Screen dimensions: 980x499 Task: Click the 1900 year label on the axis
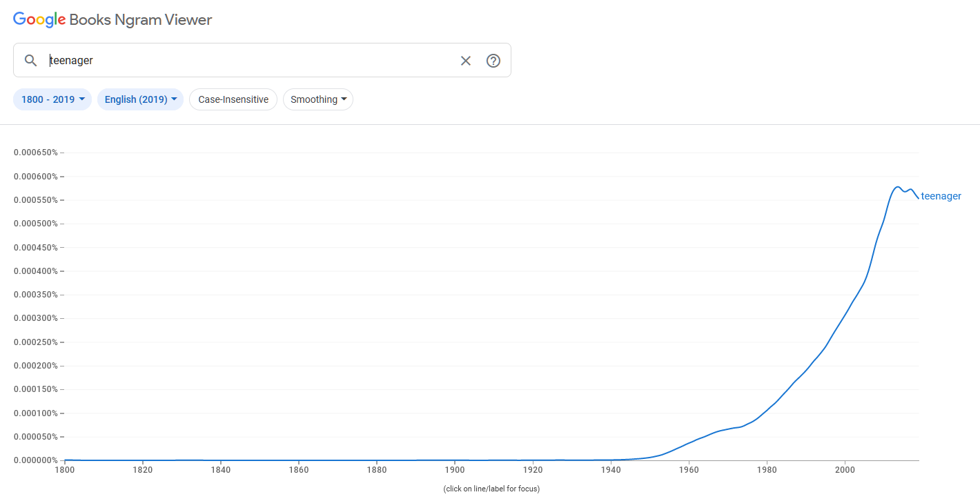point(455,470)
